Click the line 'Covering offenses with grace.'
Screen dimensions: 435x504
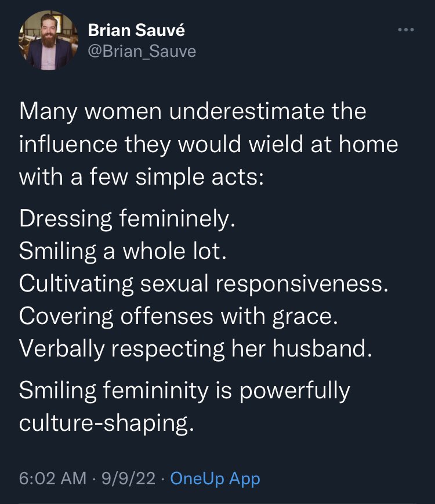179,316
